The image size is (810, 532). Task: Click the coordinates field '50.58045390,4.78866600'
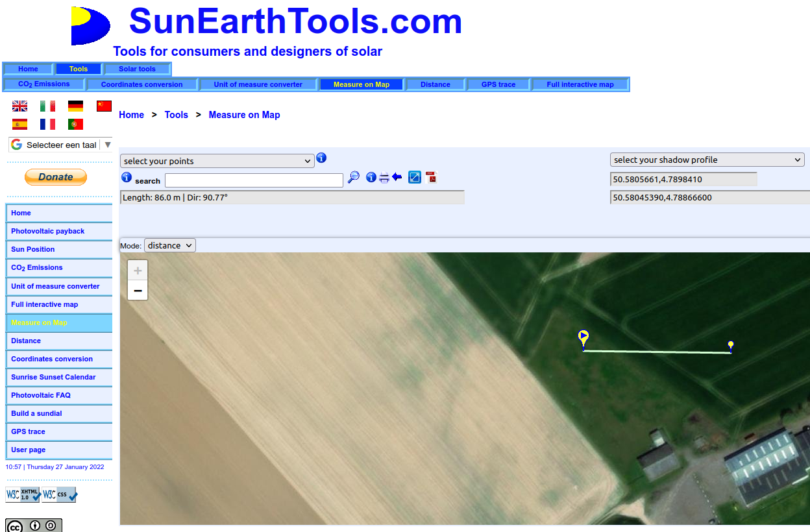710,197
